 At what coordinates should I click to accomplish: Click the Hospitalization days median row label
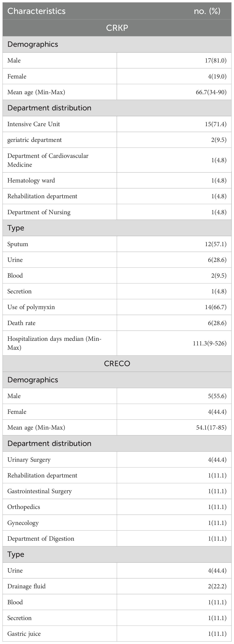point(54,343)
